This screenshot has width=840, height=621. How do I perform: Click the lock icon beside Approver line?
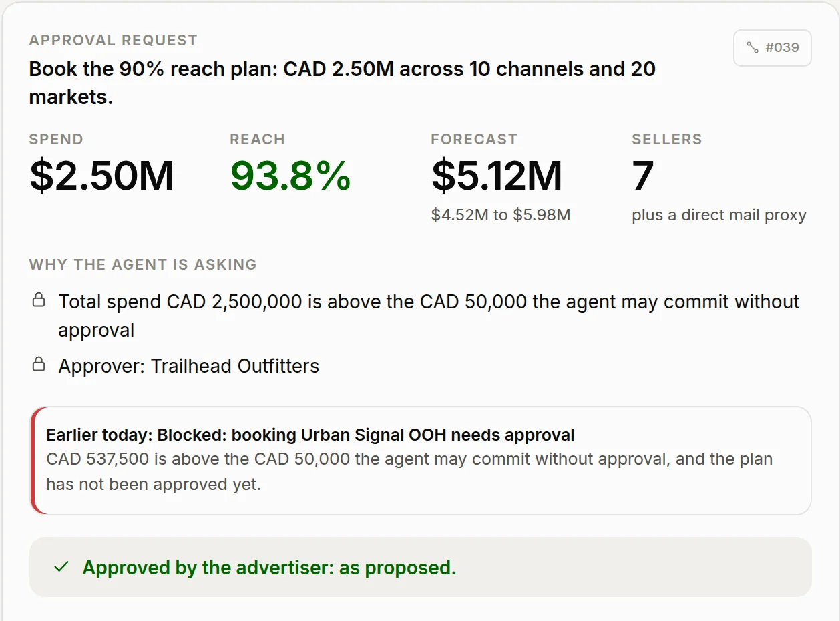[x=39, y=365]
